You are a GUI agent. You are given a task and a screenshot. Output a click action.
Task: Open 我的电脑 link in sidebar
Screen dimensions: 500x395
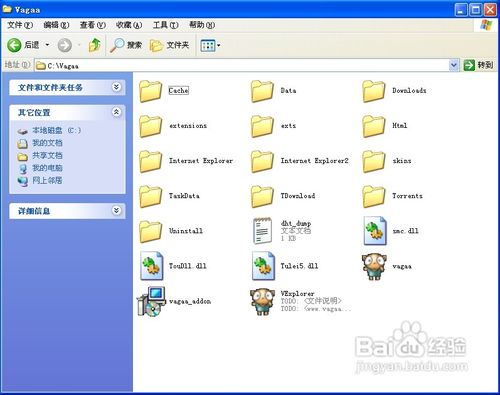point(47,168)
